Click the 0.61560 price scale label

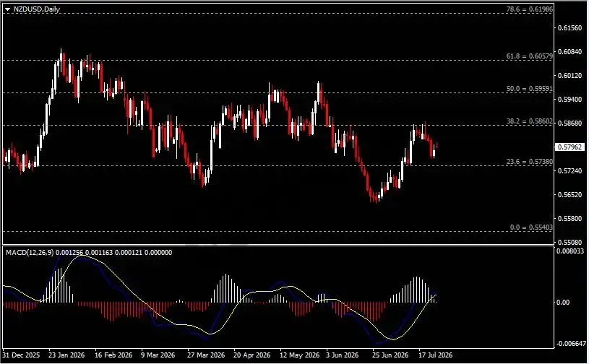[x=569, y=27]
